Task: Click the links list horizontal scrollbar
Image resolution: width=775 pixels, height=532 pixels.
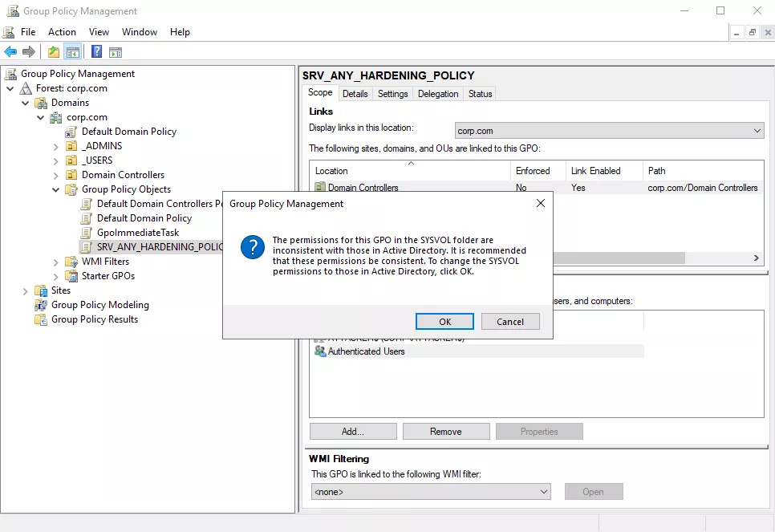Action: [618, 258]
